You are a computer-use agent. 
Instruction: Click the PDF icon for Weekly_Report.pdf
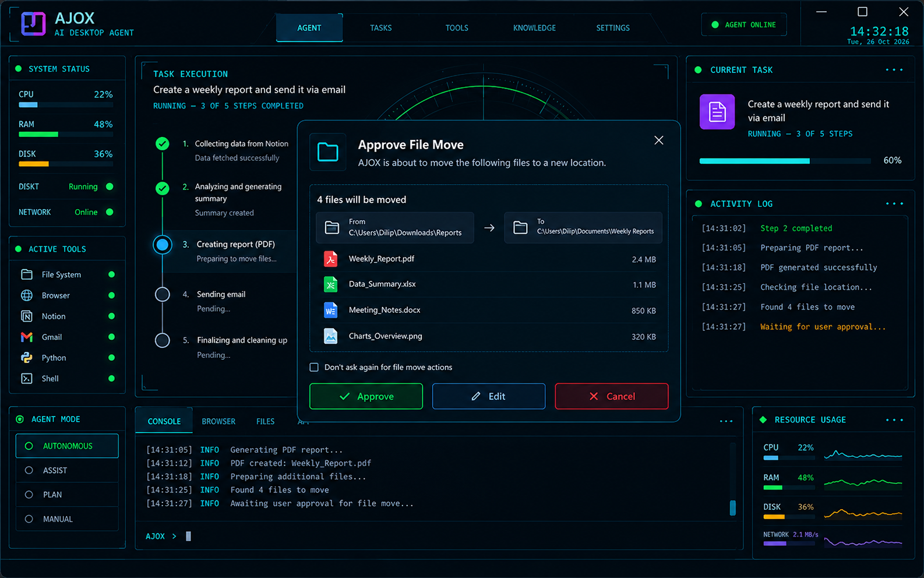coord(331,259)
